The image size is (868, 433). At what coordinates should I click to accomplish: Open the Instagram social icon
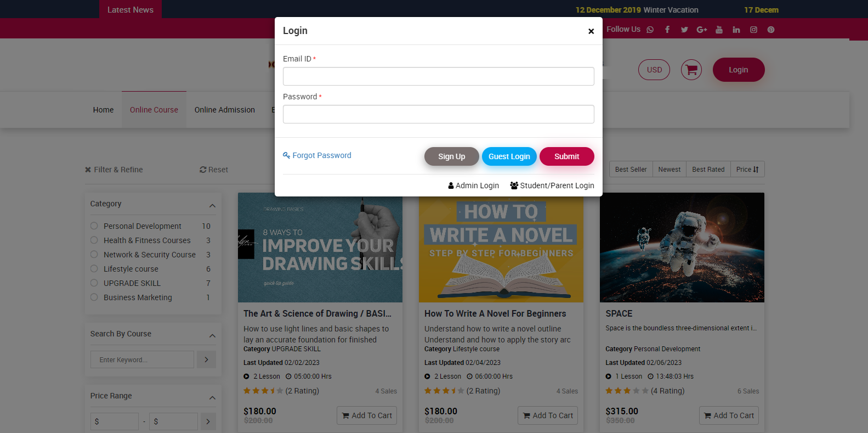753,30
